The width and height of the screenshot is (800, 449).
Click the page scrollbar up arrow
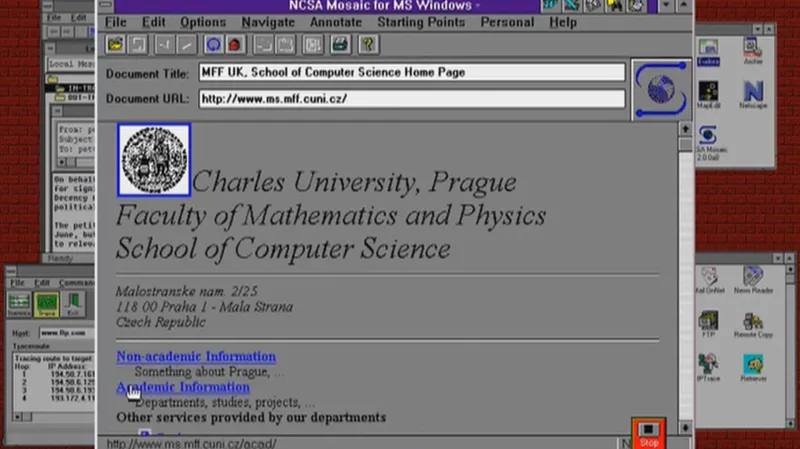[685, 129]
